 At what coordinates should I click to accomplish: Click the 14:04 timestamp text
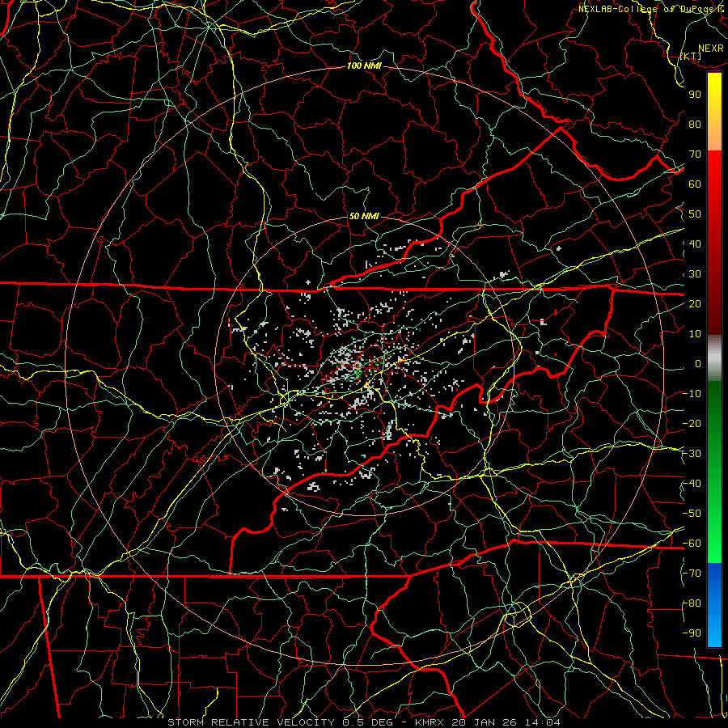[542, 722]
